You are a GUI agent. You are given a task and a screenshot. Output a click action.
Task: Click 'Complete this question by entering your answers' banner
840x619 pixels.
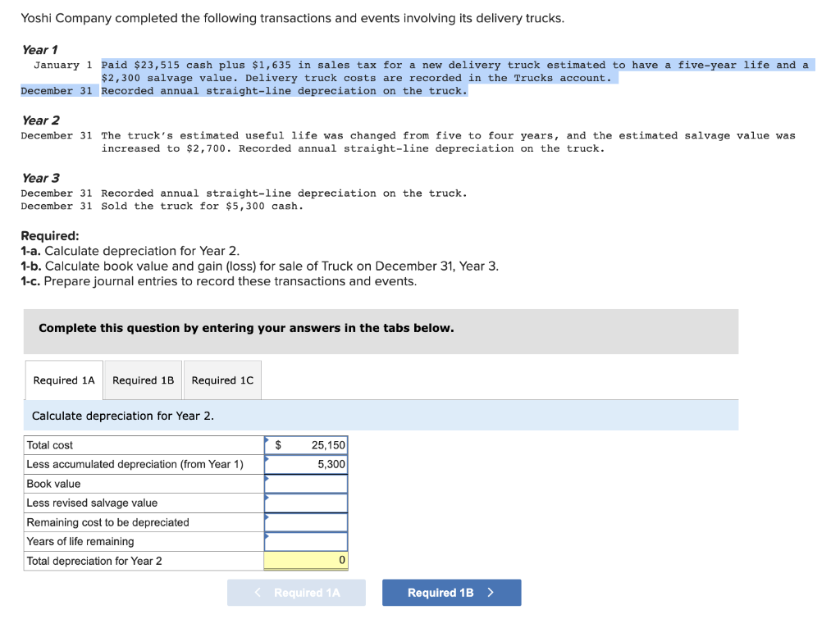pyautogui.click(x=381, y=331)
